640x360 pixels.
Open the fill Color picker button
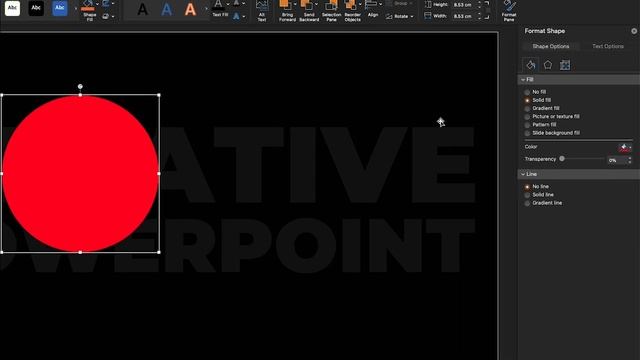[624, 147]
